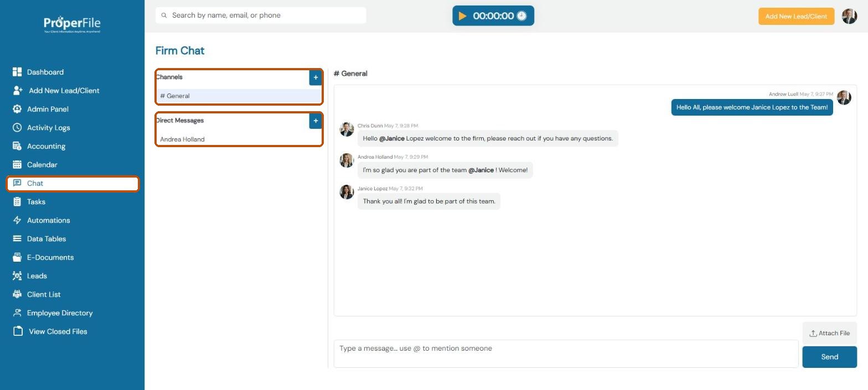This screenshot has width=868, height=390.
Task: Click the Direct Messages section label
Action: coord(180,120)
